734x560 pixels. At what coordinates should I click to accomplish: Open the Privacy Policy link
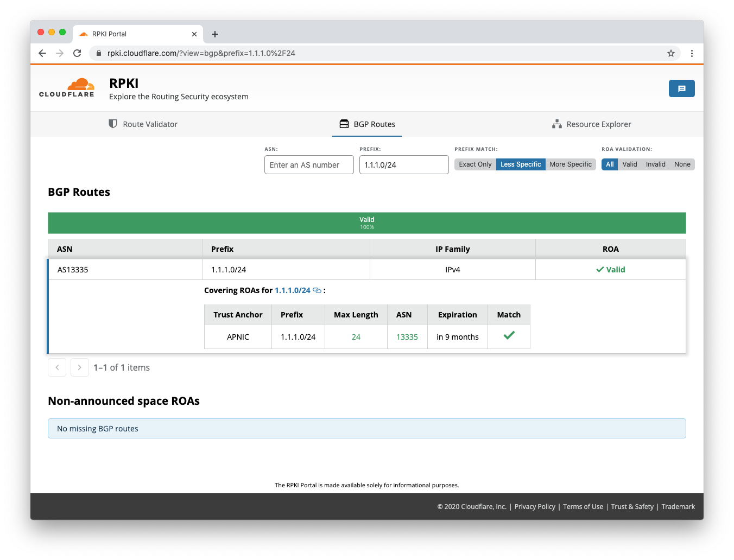coord(535,507)
